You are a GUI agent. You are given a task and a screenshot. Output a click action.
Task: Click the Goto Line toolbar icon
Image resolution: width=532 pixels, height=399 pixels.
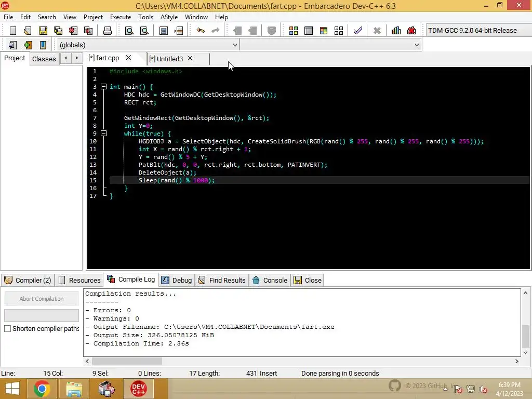[179, 31]
